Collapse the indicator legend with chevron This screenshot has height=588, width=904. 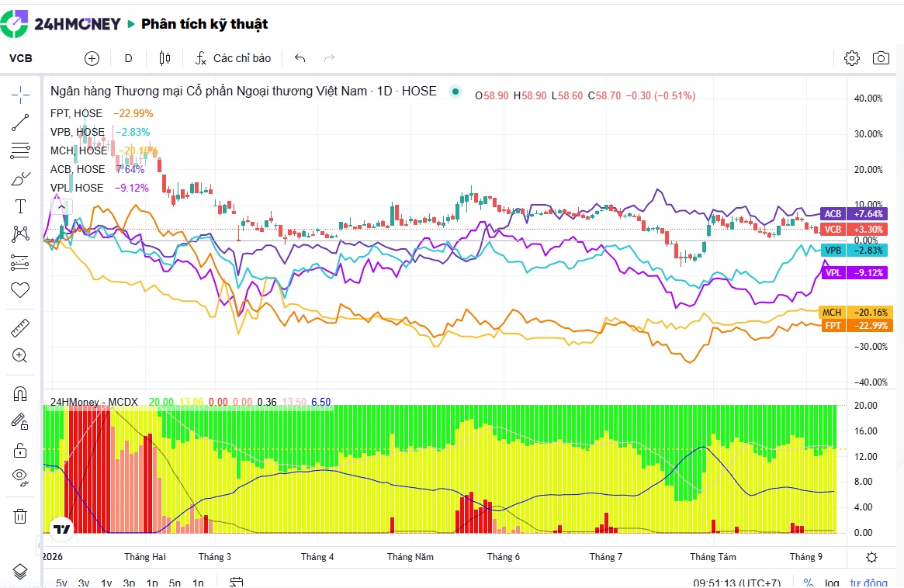pos(61,206)
